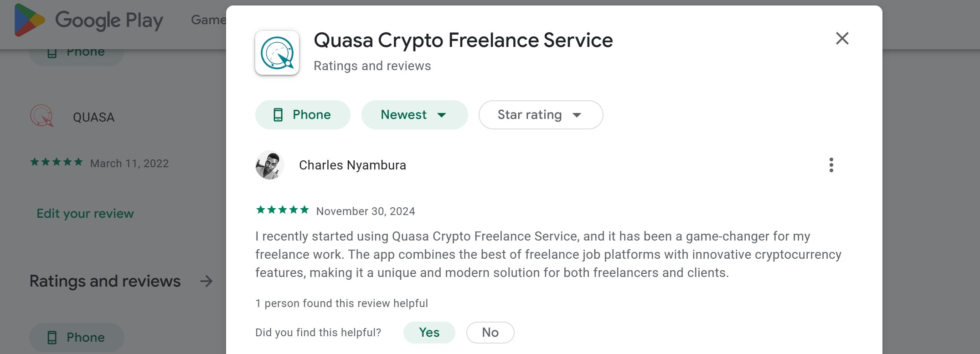Click the five-star rating on the November review

pyautogui.click(x=282, y=210)
